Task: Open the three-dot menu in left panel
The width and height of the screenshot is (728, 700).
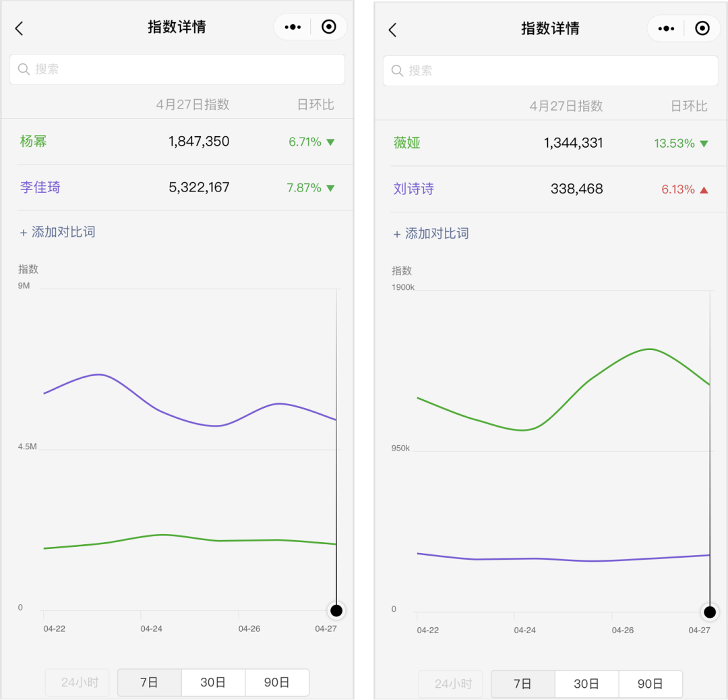Action: coord(293,27)
